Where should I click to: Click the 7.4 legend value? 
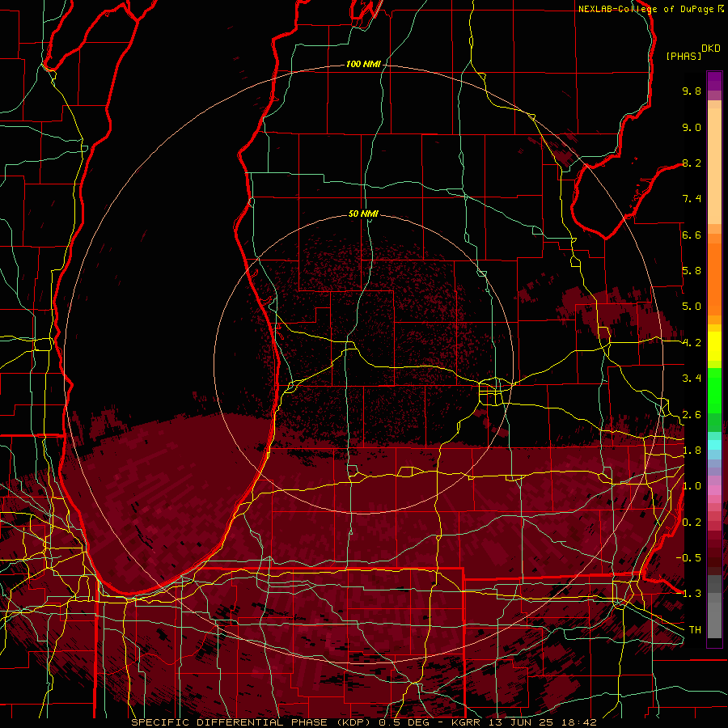point(692,199)
